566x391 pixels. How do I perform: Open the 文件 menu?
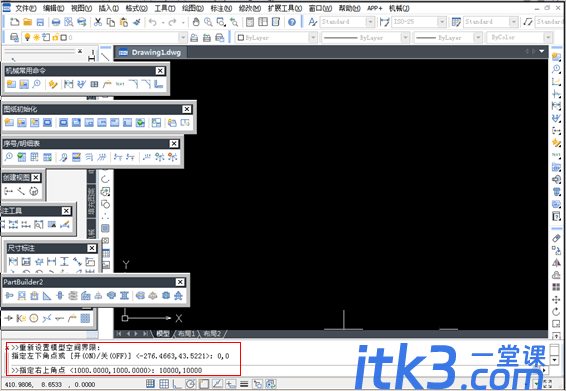click(25, 8)
